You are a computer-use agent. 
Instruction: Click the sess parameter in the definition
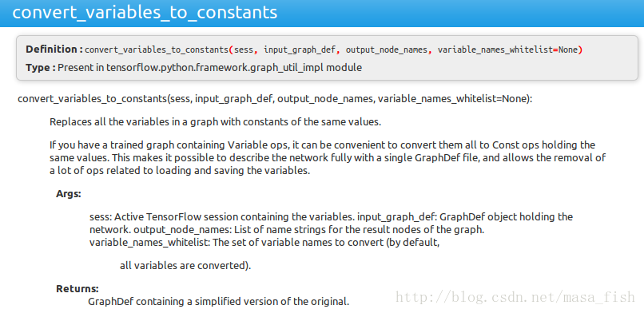click(x=243, y=50)
